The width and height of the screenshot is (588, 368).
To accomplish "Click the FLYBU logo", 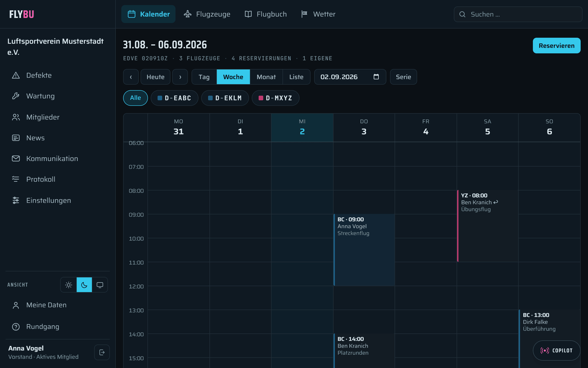I will (x=22, y=14).
